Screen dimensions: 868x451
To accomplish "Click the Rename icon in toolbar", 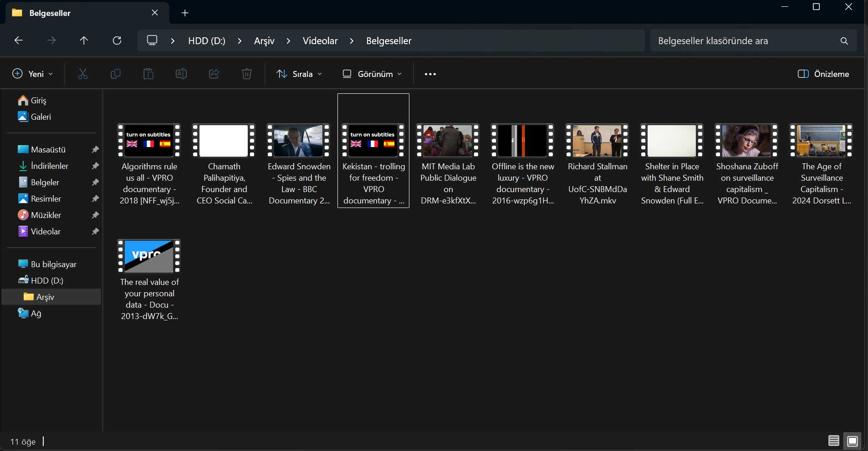I will (x=181, y=74).
